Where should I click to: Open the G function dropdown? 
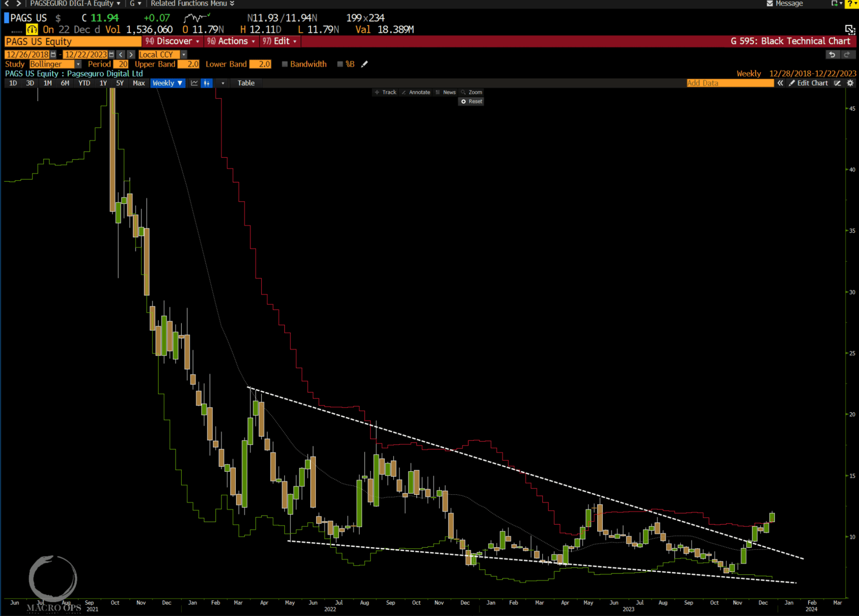(x=136, y=4)
